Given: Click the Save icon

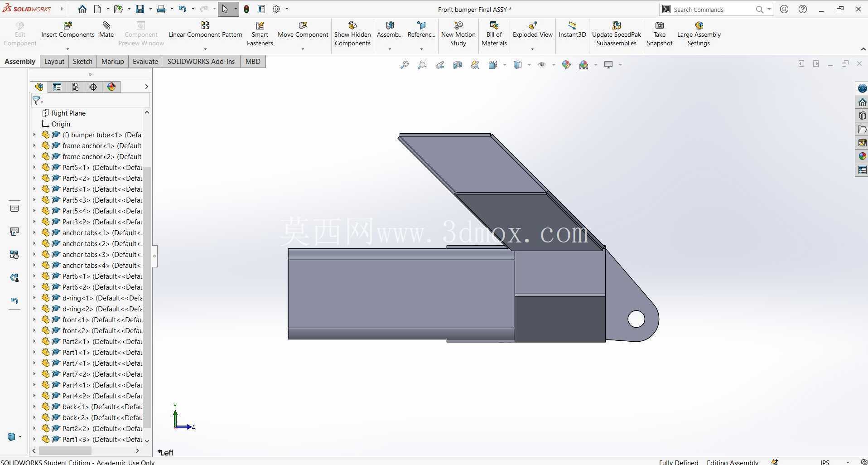Looking at the screenshot, I should pos(140,9).
